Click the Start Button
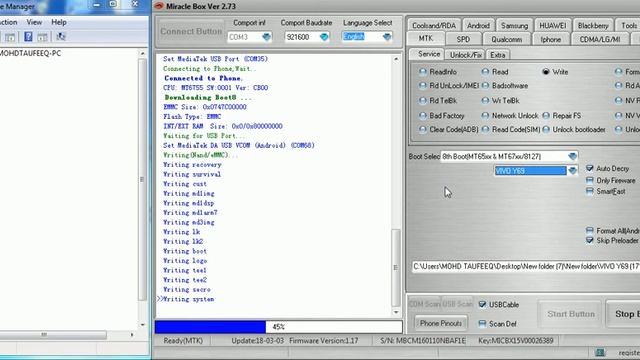This screenshot has width=640, height=360. pyautogui.click(x=571, y=314)
